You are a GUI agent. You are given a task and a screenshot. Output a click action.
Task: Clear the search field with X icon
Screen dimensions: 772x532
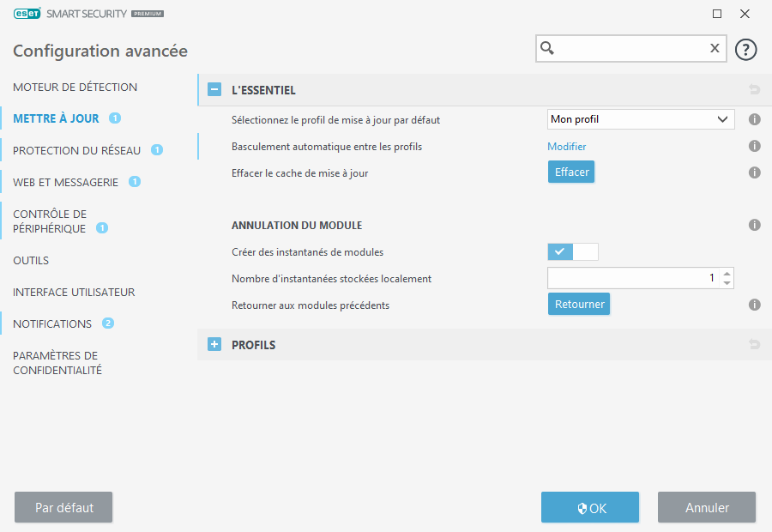tap(715, 48)
